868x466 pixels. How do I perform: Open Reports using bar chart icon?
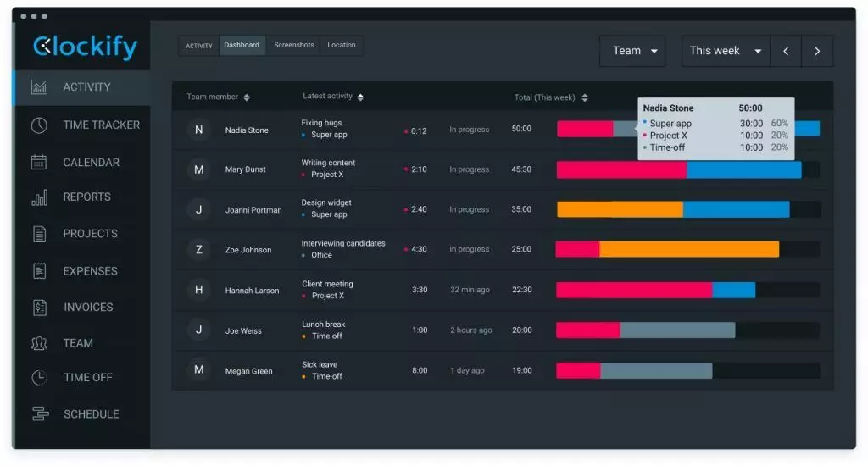click(x=39, y=197)
